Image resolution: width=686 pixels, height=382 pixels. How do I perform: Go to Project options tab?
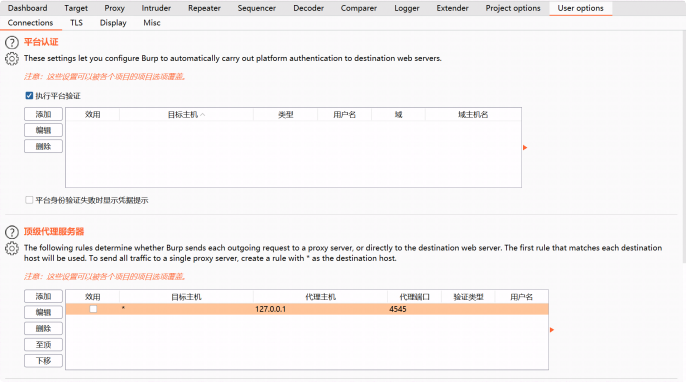point(513,8)
